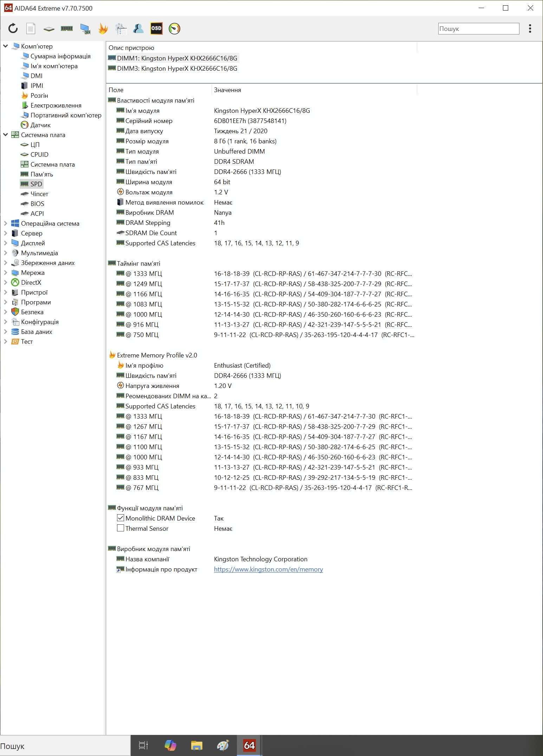Click the motherboard chip toolbar icon
This screenshot has width=543, height=756.
49,29
